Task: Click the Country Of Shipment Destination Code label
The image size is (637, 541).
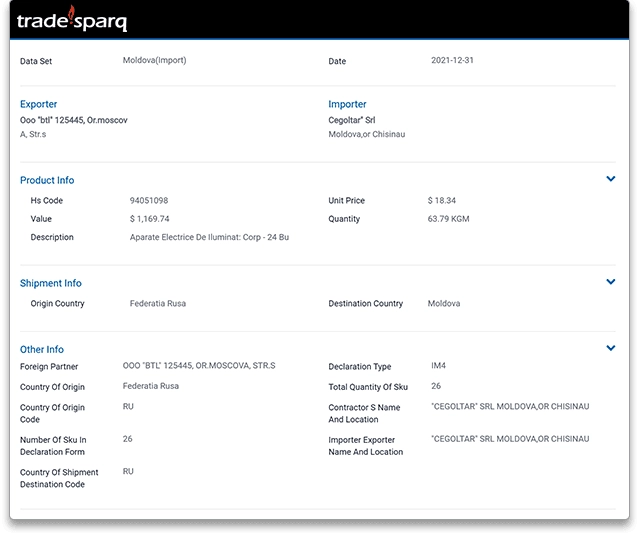Action: [59, 478]
